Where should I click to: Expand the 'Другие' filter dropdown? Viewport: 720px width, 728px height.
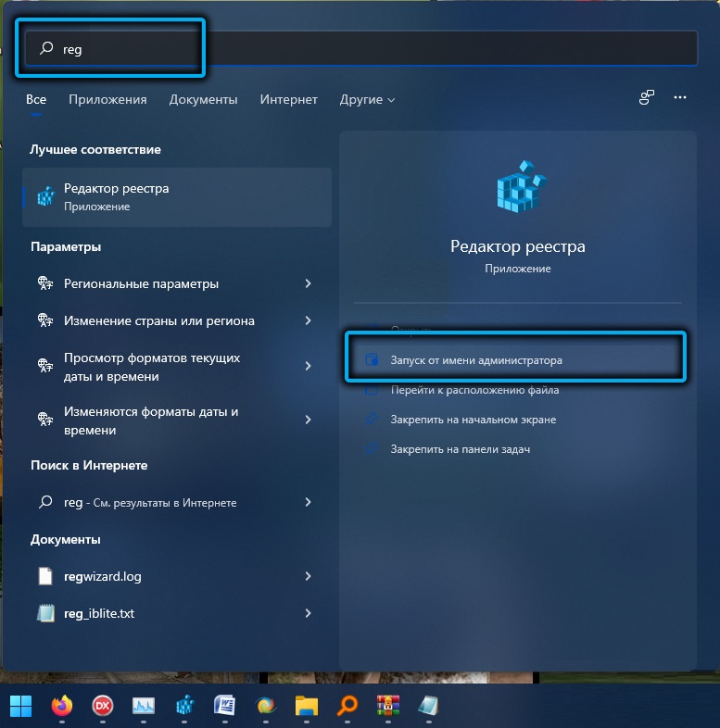pos(367,99)
